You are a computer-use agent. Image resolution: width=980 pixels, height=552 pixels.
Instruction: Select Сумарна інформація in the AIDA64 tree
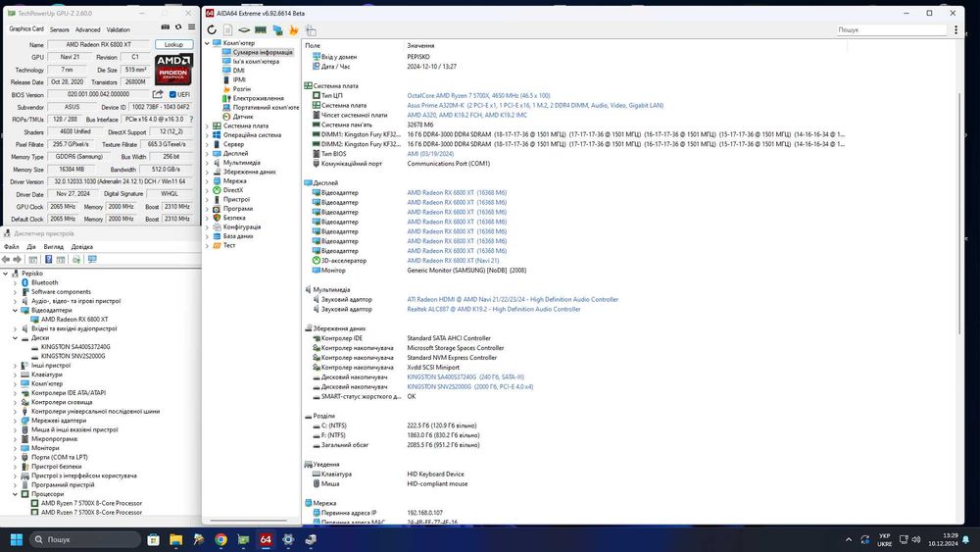(263, 52)
